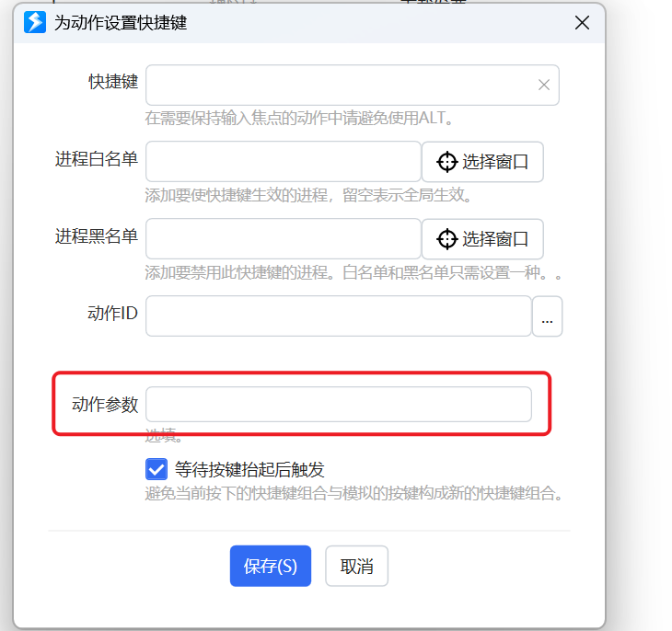Click the dialog title 为动作设置快捷键
672x631 pixels.
pyautogui.click(x=121, y=23)
